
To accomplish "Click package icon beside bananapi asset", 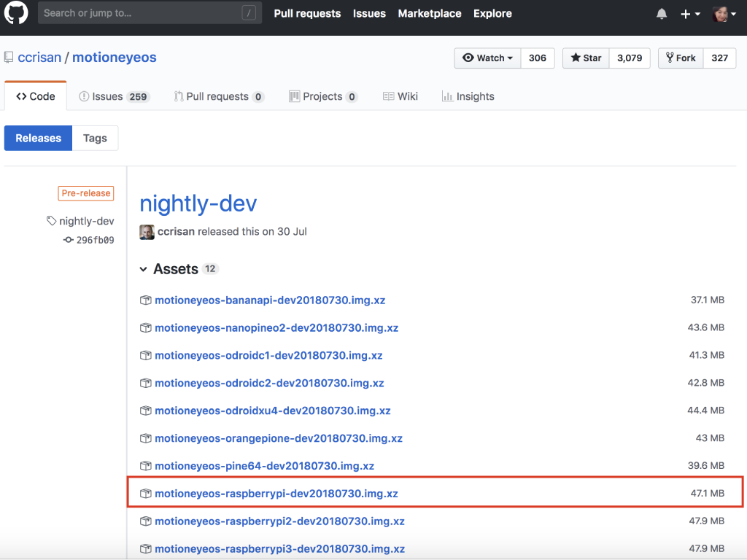I will [x=146, y=300].
